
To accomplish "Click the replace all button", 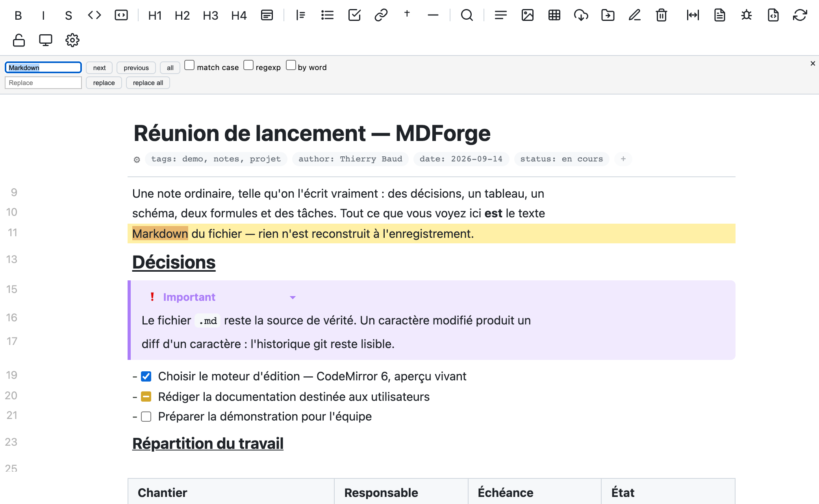I will coord(148,83).
